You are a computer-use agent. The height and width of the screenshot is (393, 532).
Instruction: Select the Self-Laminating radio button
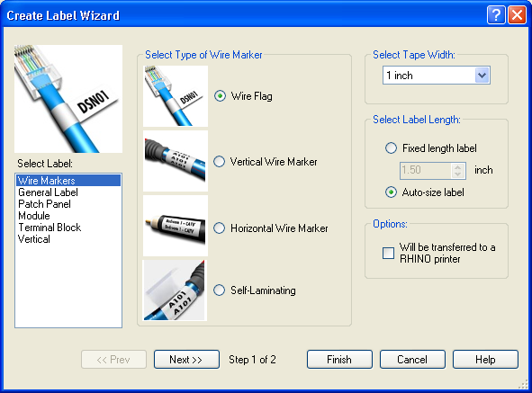219,290
